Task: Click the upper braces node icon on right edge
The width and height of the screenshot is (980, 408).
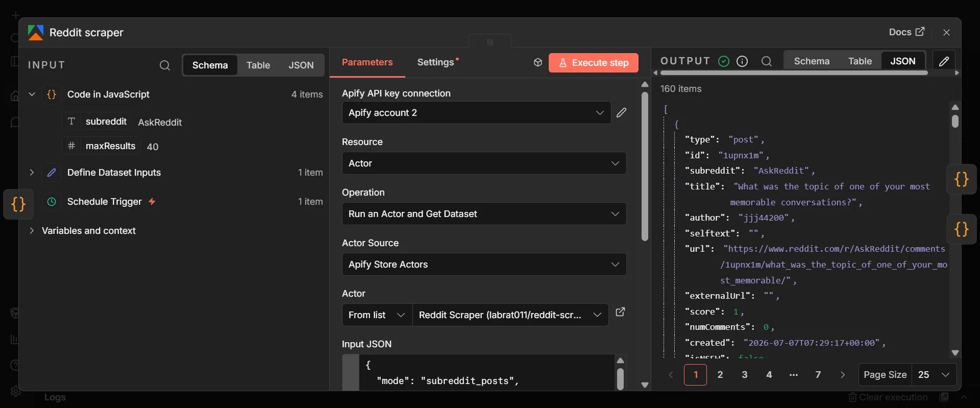Action: (962, 179)
